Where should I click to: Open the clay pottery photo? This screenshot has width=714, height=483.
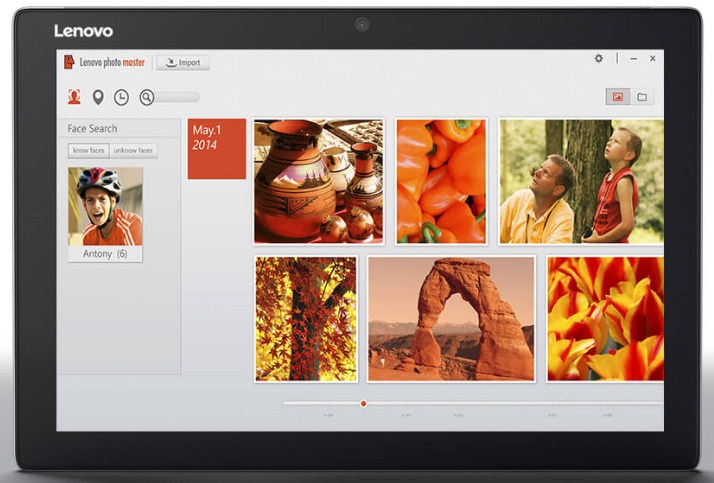pos(318,181)
